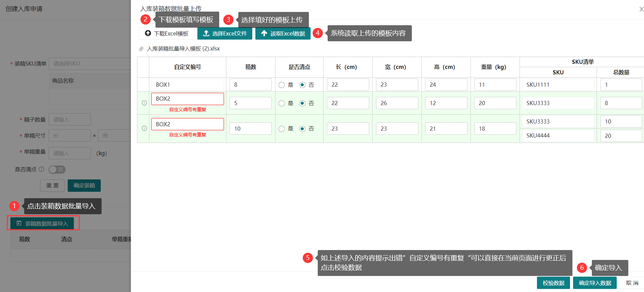The width and height of the screenshot is (644, 292).
Task: Click the 箱数 field containing 8
Action: click(250, 85)
